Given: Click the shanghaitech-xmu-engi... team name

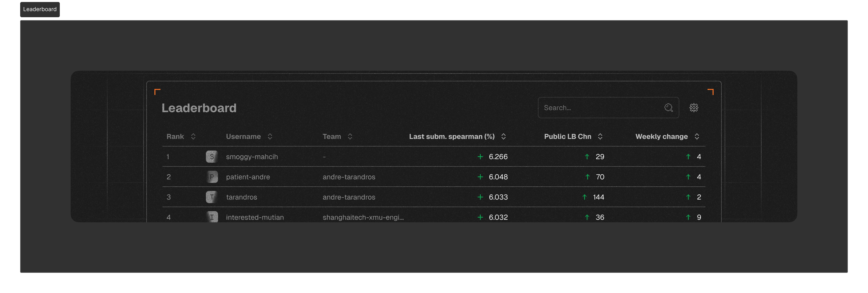Looking at the screenshot, I should pyautogui.click(x=363, y=217).
